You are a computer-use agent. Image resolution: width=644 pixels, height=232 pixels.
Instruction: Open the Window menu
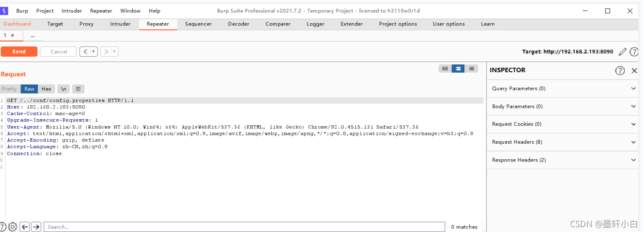130,11
